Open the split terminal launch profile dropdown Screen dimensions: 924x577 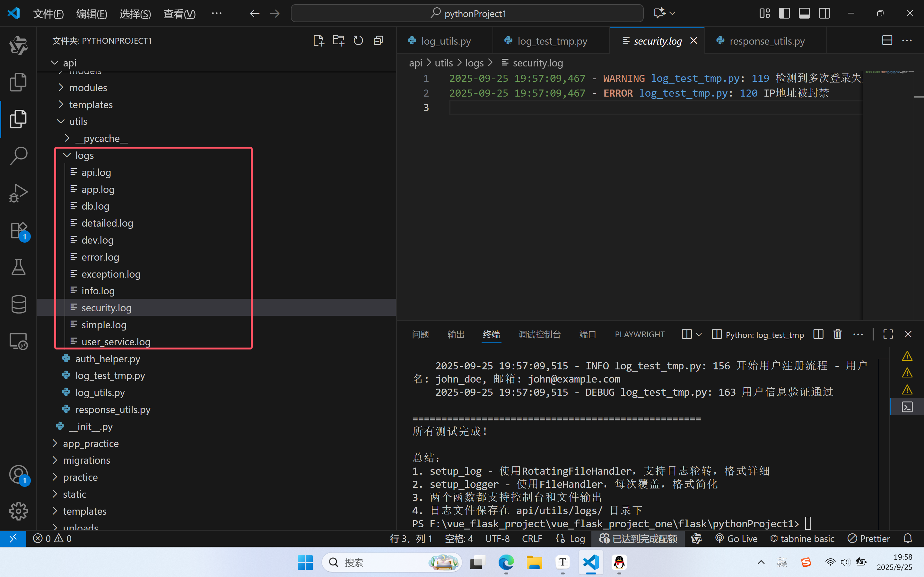[699, 334]
